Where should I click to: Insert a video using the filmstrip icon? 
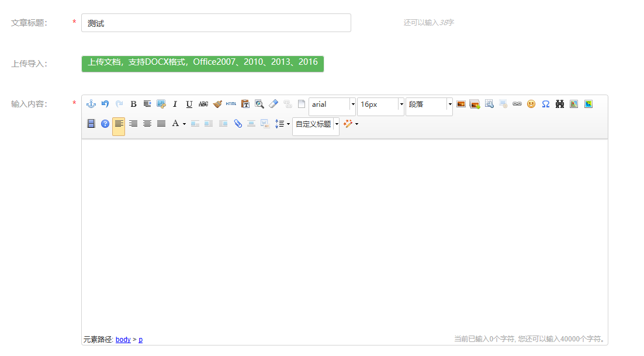(91, 124)
